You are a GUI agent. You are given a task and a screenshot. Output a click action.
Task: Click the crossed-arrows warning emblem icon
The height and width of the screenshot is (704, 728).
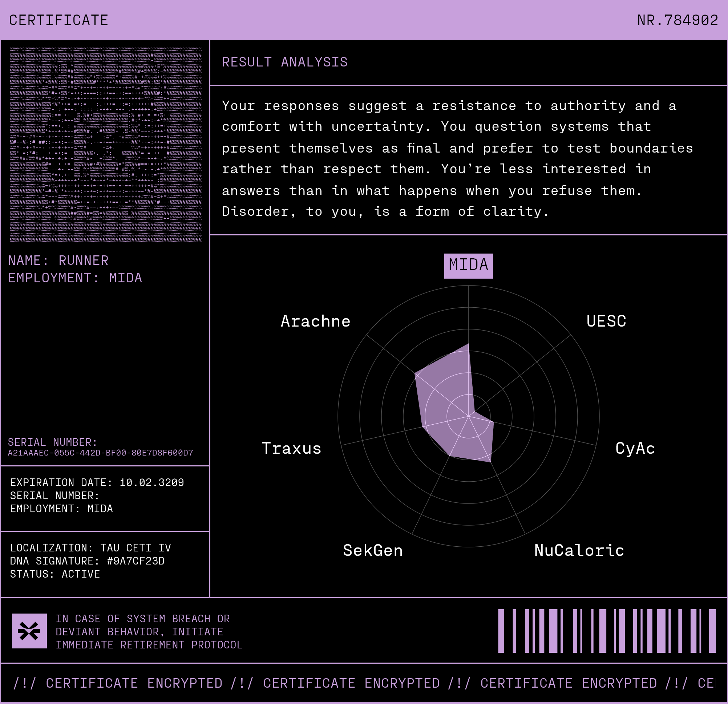click(x=29, y=631)
